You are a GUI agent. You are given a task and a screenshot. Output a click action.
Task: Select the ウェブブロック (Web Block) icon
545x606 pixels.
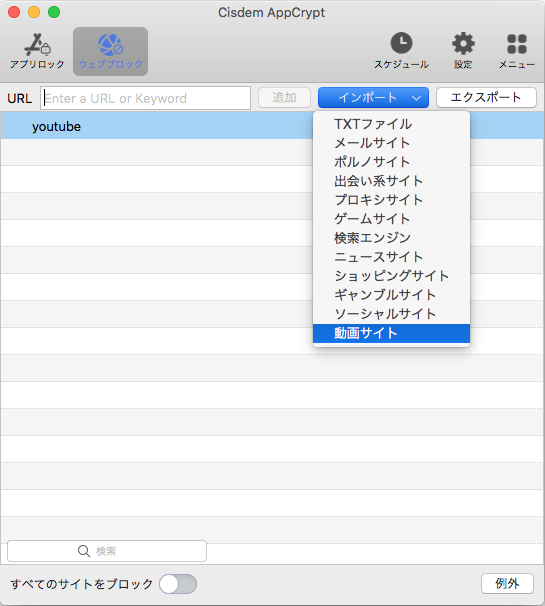pyautogui.click(x=111, y=51)
